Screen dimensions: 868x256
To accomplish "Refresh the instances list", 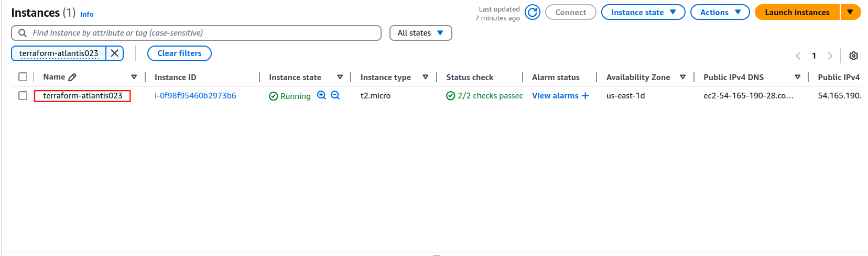I will (x=532, y=12).
